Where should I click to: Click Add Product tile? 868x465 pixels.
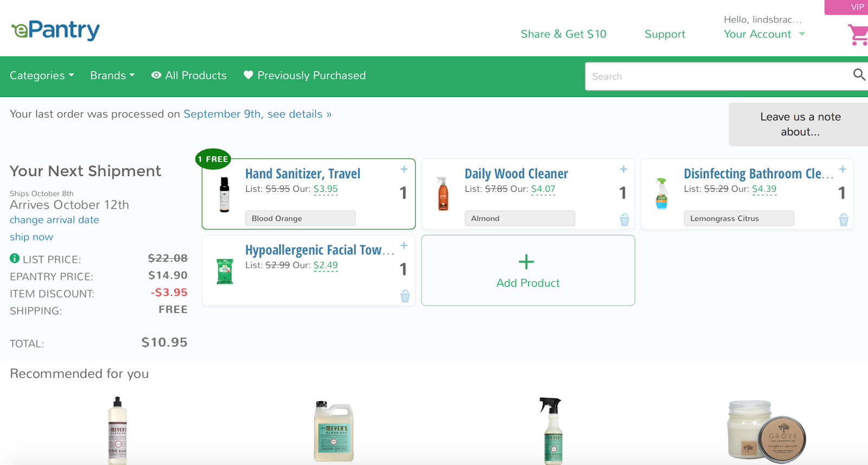[527, 270]
